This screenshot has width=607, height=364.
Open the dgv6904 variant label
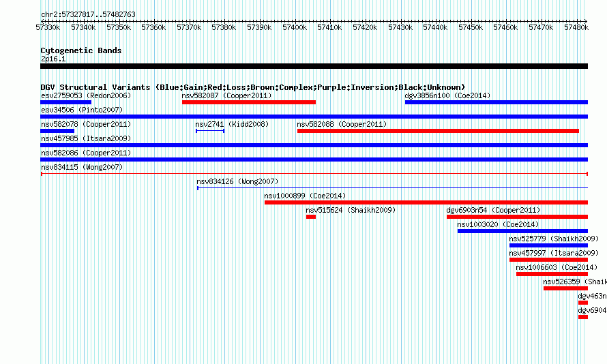click(x=592, y=310)
